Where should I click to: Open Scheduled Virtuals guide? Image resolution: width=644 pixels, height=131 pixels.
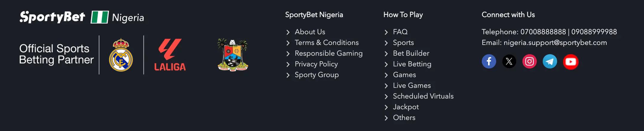point(423,96)
